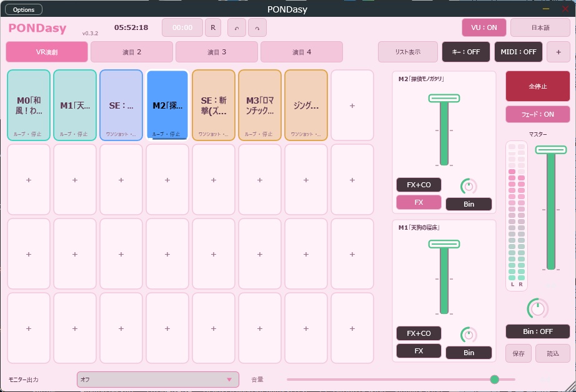Click the R timer reset button
Viewport: 576px width, 392px height.
(x=213, y=28)
